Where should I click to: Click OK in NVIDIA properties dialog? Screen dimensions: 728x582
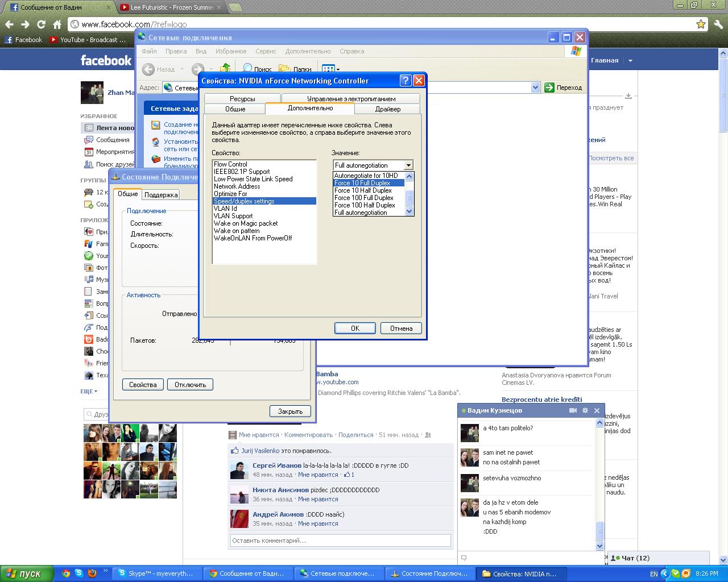coord(355,328)
